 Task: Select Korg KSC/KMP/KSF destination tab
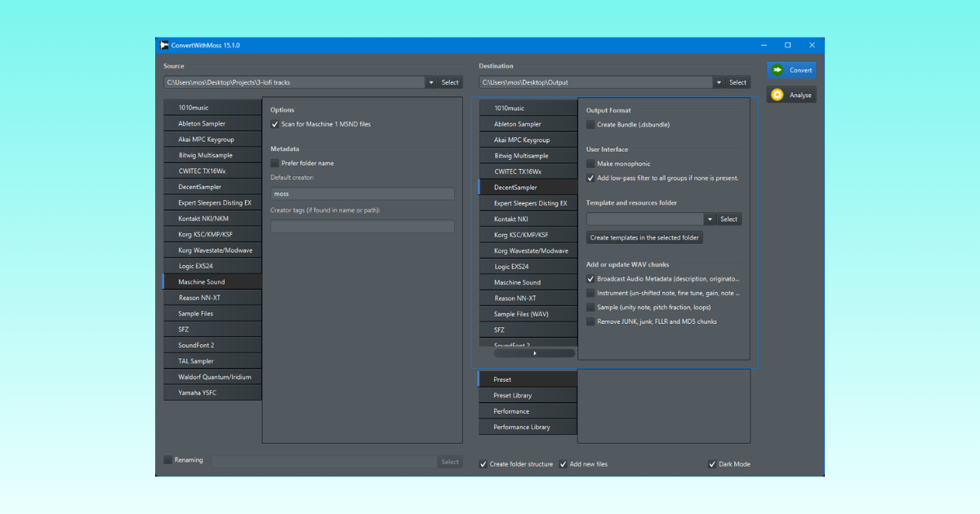click(x=528, y=235)
